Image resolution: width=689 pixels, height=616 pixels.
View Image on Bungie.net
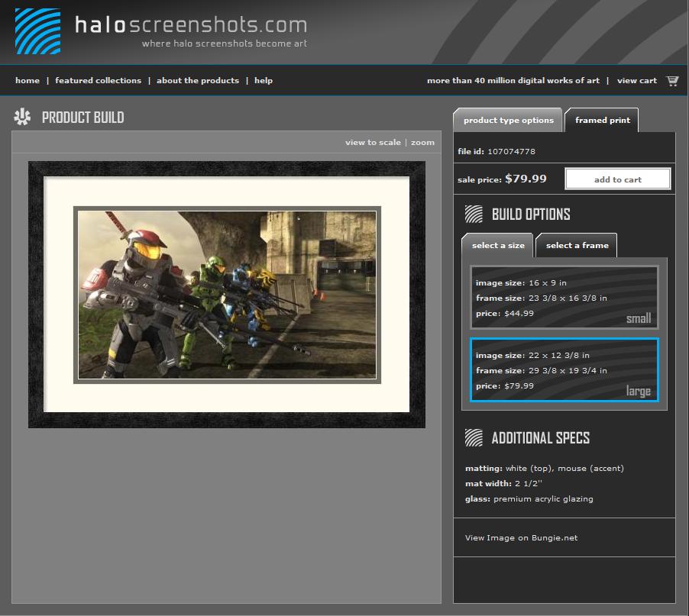tap(521, 538)
